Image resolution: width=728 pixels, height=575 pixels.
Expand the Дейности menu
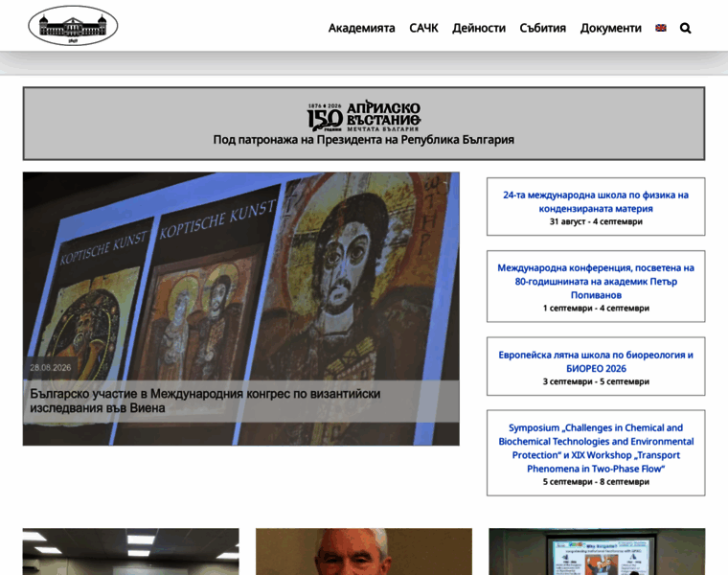coord(479,29)
